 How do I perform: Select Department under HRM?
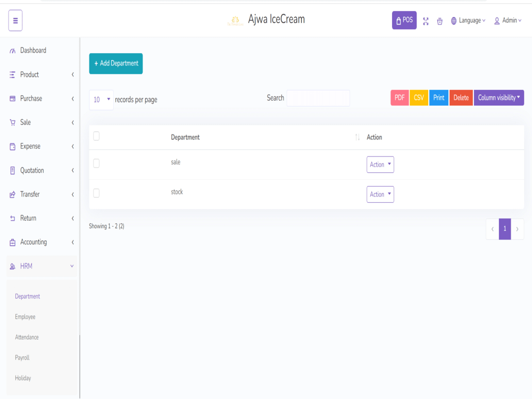(28, 296)
